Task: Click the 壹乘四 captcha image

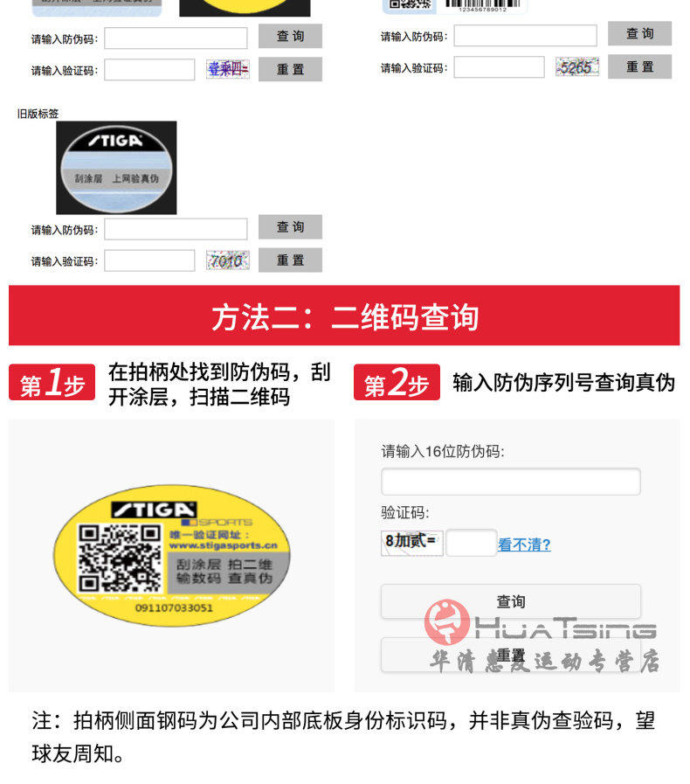Action: (x=228, y=69)
